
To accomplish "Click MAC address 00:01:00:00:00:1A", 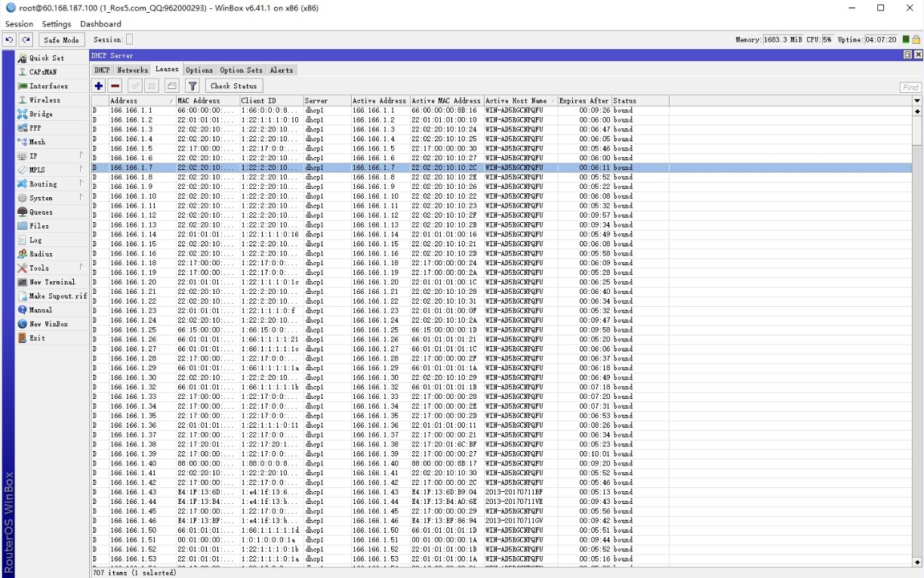I will [x=444, y=540].
